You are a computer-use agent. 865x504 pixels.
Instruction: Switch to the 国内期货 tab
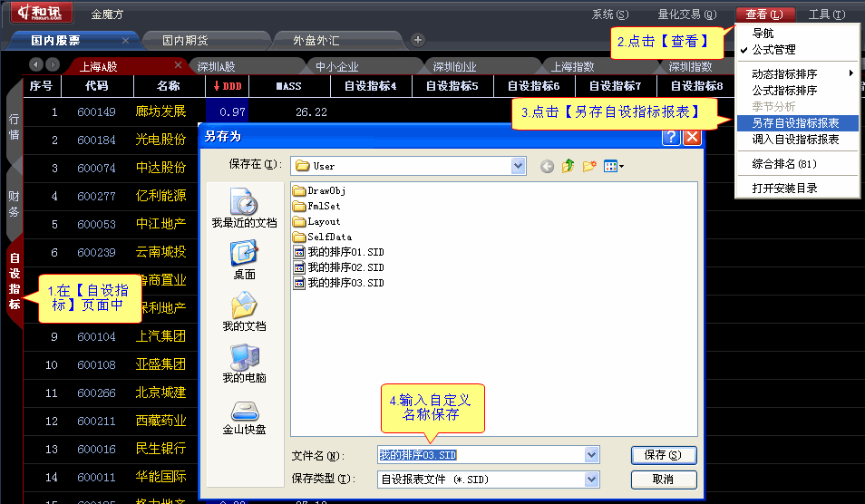coord(185,41)
